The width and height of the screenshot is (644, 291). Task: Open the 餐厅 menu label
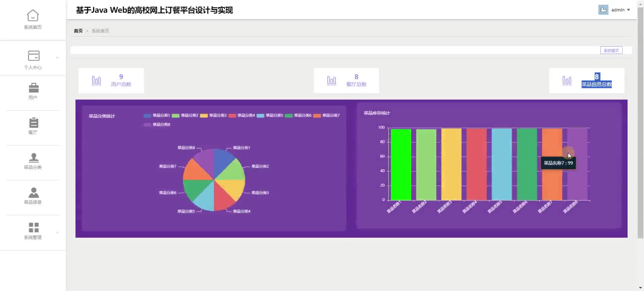point(33,132)
